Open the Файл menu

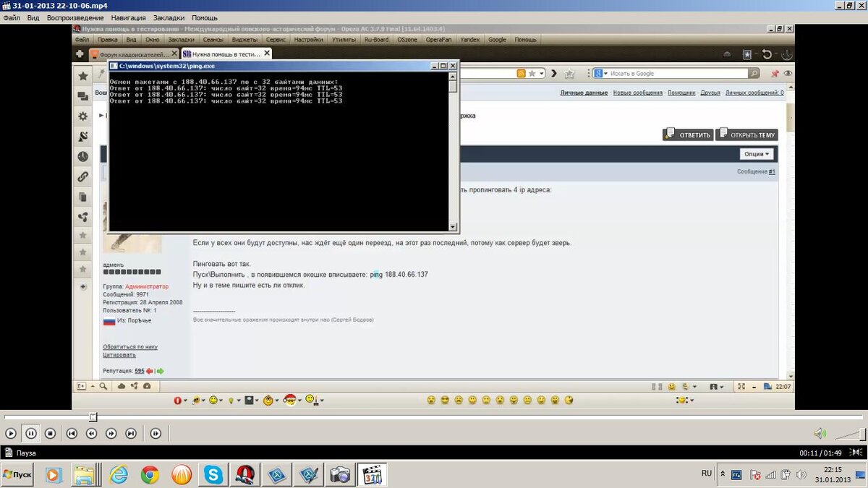(x=12, y=17)
